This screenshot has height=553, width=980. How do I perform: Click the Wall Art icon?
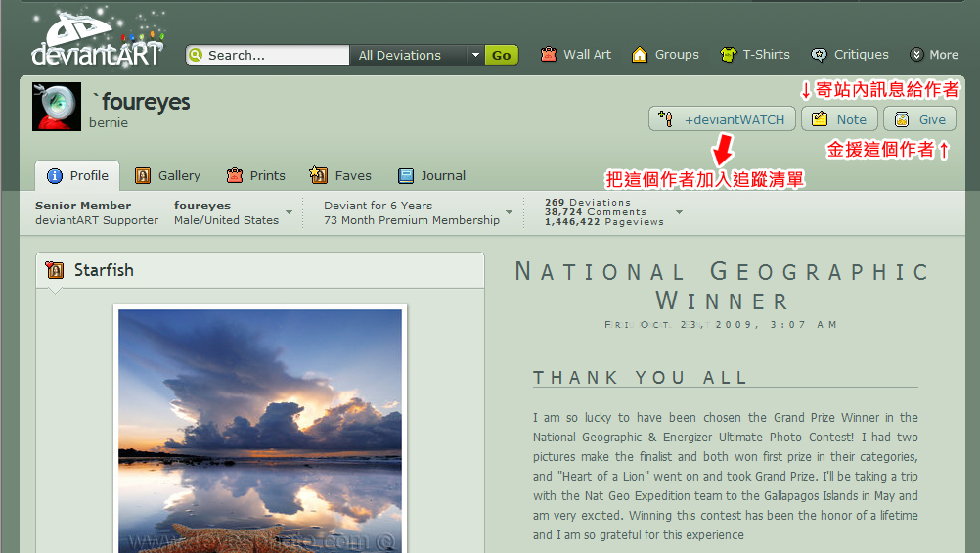(x=548, y=55)
